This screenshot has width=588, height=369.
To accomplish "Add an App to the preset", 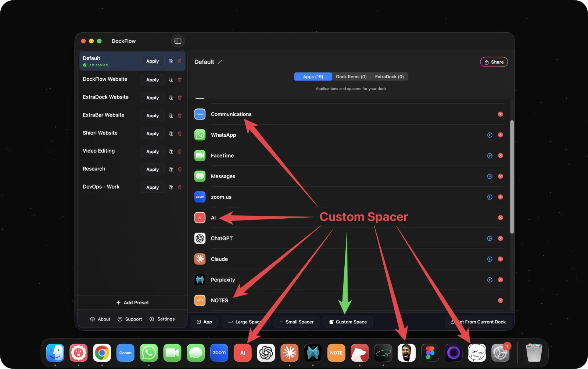I will click(x=204, y=322).
